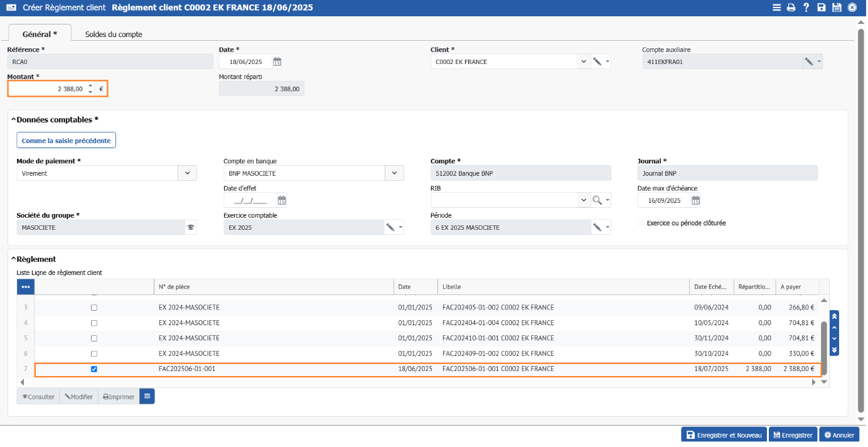Switch to the Soldes du compte tab
The width and height of the screenshot is (868, 447).
pyautogui.click(x=114, y=34)
